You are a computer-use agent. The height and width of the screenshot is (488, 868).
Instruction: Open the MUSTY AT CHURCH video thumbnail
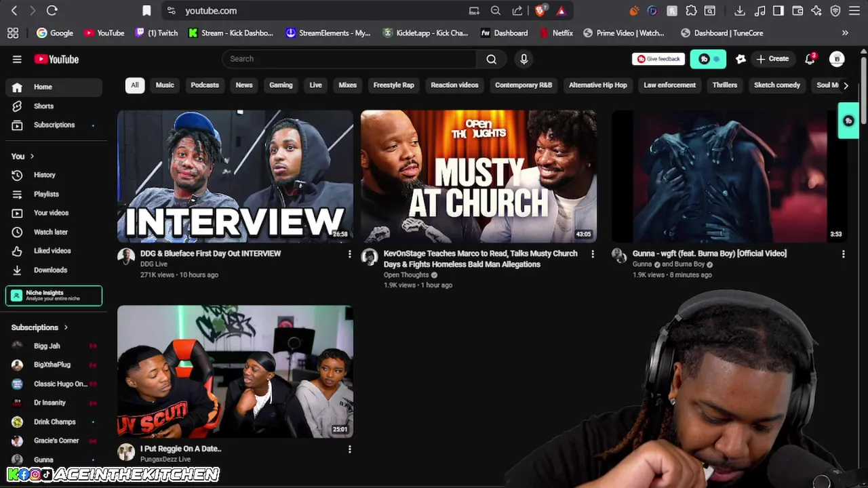479,176
